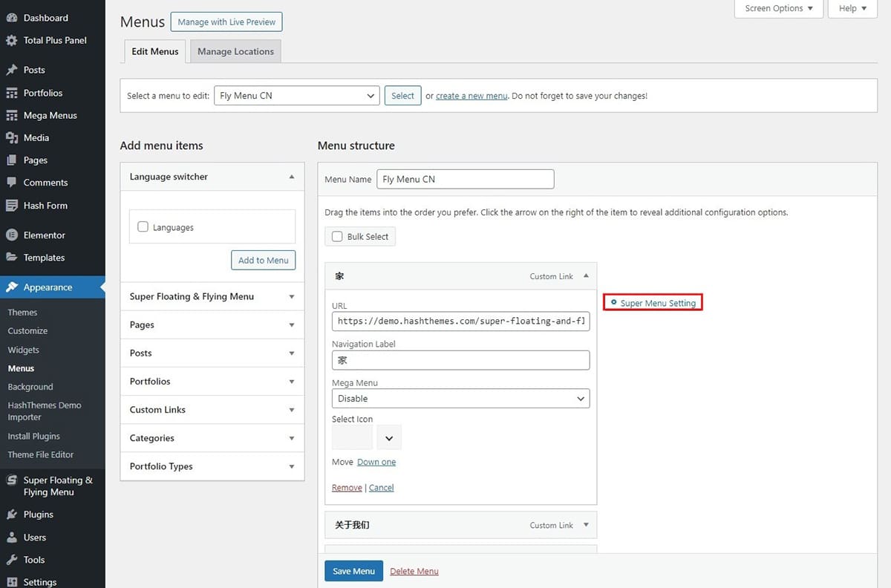Switch to the Manage Locations tab
The image size is (891, 588).
pos(235,51)
